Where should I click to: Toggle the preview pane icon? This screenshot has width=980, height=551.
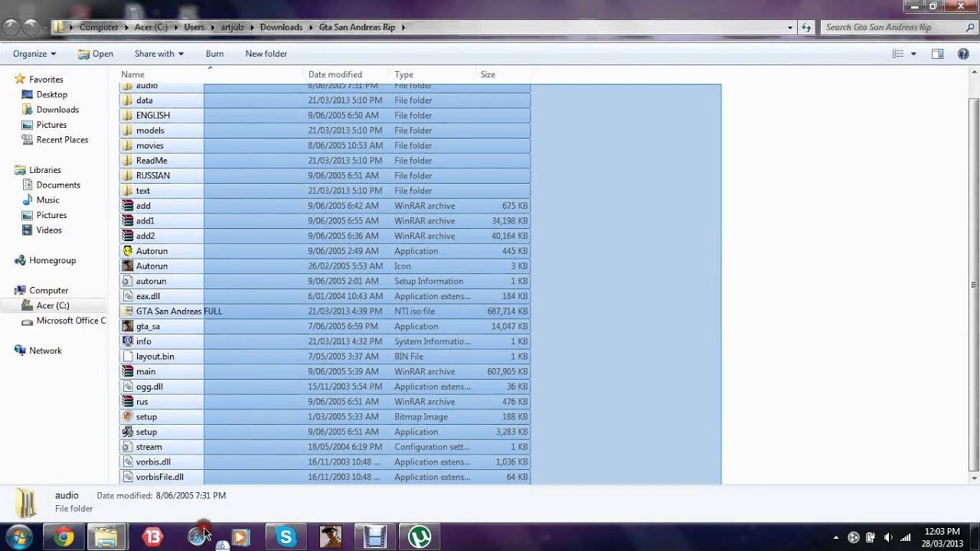(937, 54)
